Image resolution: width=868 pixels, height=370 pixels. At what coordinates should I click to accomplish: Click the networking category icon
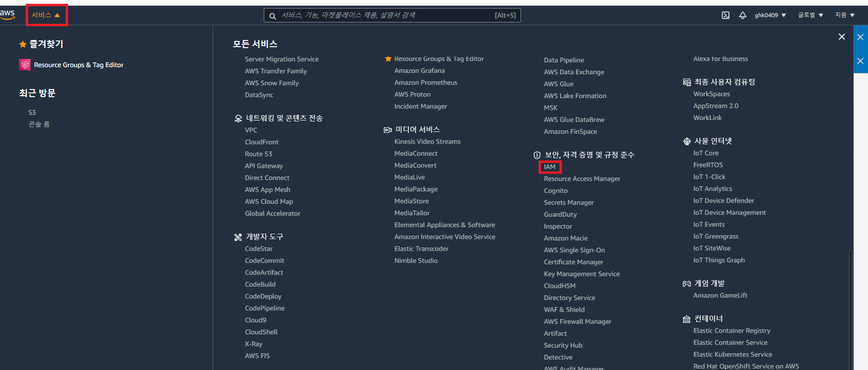point(238,118)
